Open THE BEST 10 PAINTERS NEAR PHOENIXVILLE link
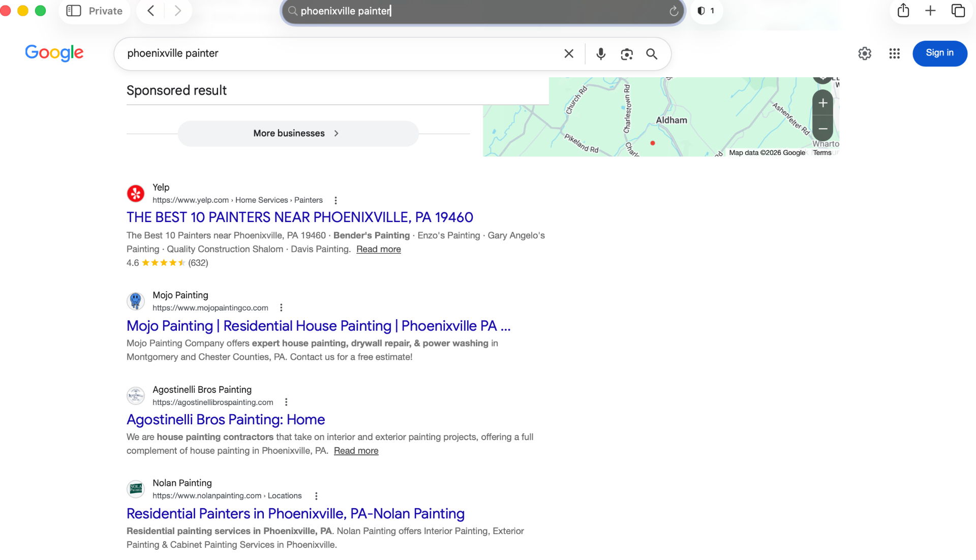The image size is (976, 560). [300, 217]
